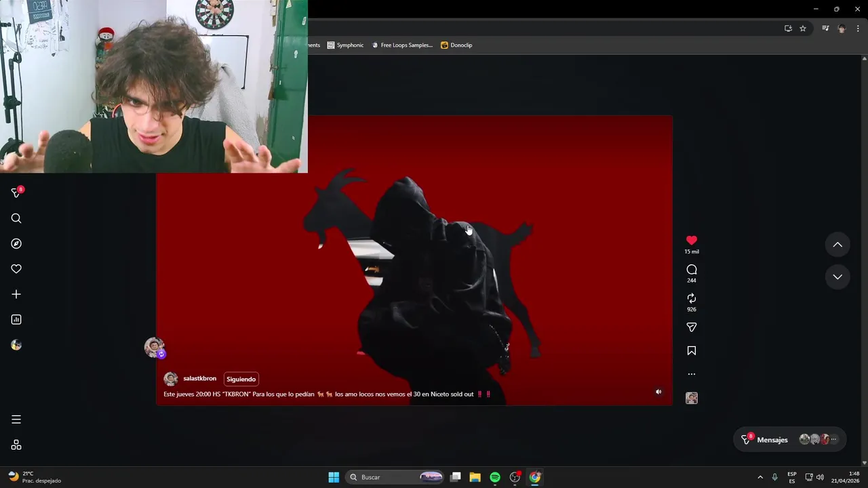Viewport: 868px width, 488px height.
Task: Open the search panel in sidebar
Action: [x=16, y=218]
